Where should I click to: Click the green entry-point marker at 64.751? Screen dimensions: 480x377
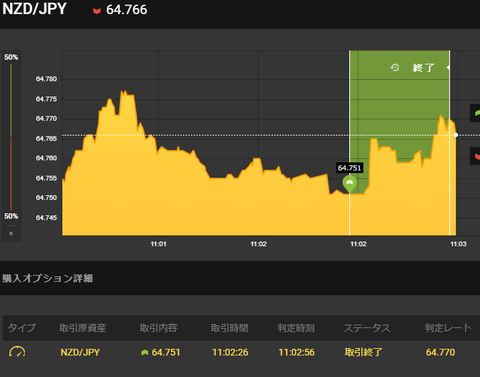349,183
